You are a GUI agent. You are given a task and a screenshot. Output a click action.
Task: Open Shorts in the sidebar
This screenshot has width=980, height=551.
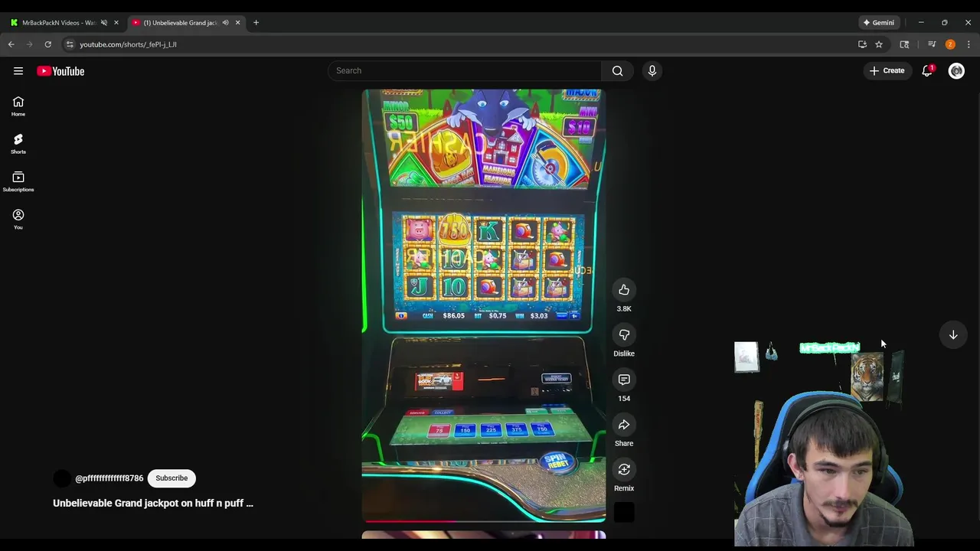click(x=18, y=144)
